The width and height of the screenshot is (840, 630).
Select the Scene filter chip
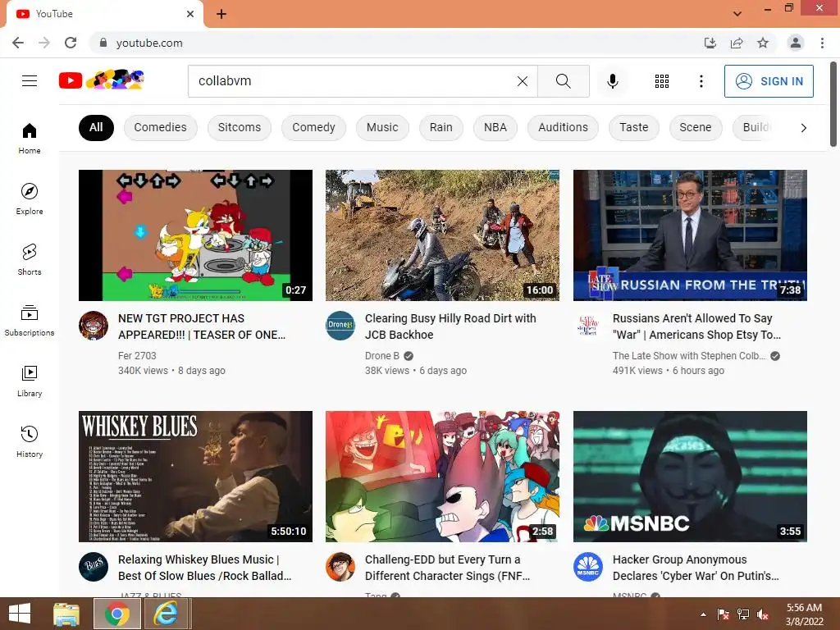pyautogui.click(x=696, y=127)
